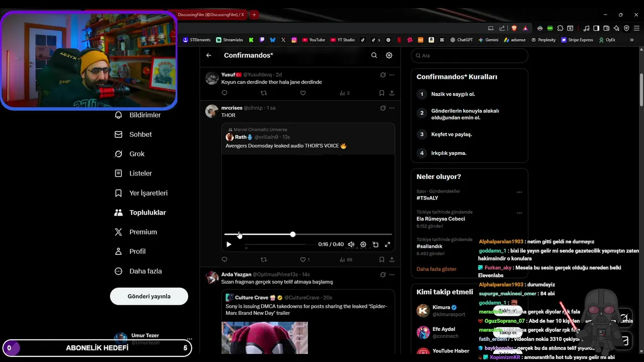Open ChatGPT bookmark
Viewport: 644px width, 362px height.
click(x=461, y=40)
